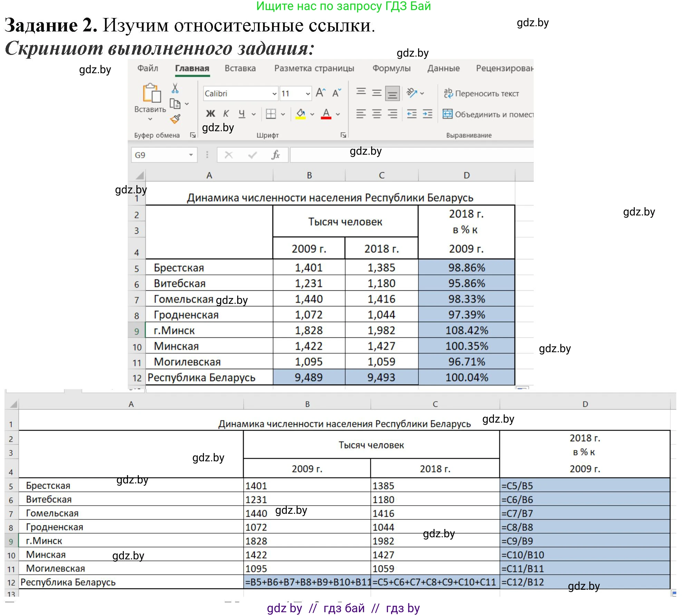Click the Increase Font Size icon

tap(320, 93)
